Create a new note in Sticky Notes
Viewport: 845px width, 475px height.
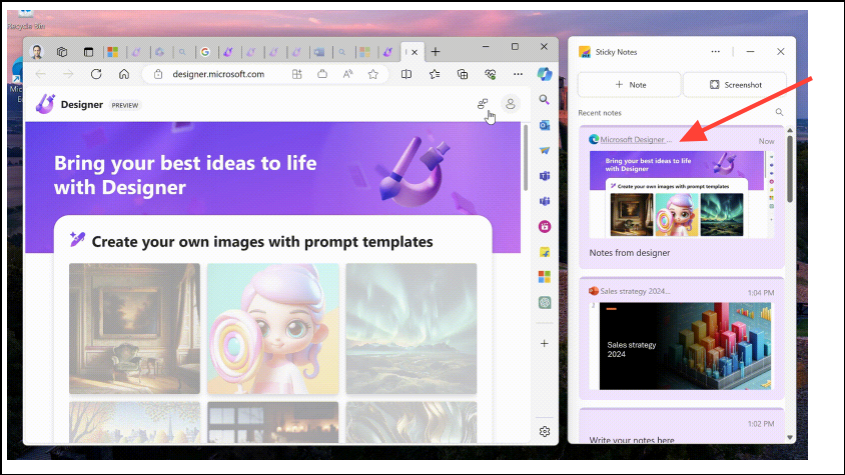tap(629, 85)
